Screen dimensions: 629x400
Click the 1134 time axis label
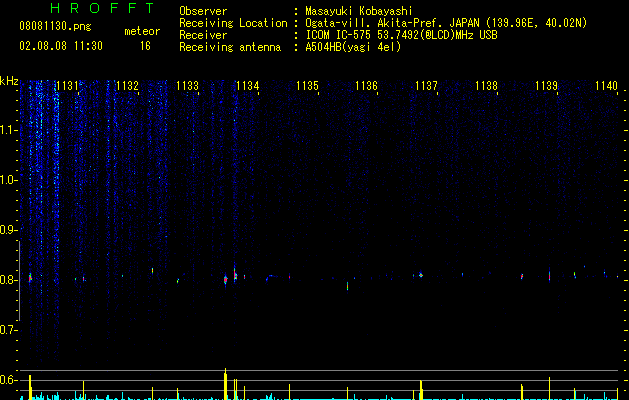(x=248, y=86)
